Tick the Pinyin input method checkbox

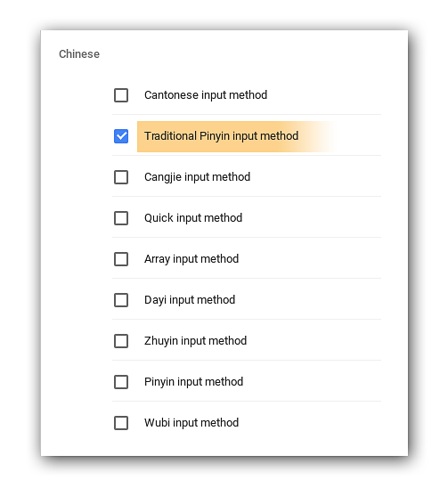click(x=121, y=382)
